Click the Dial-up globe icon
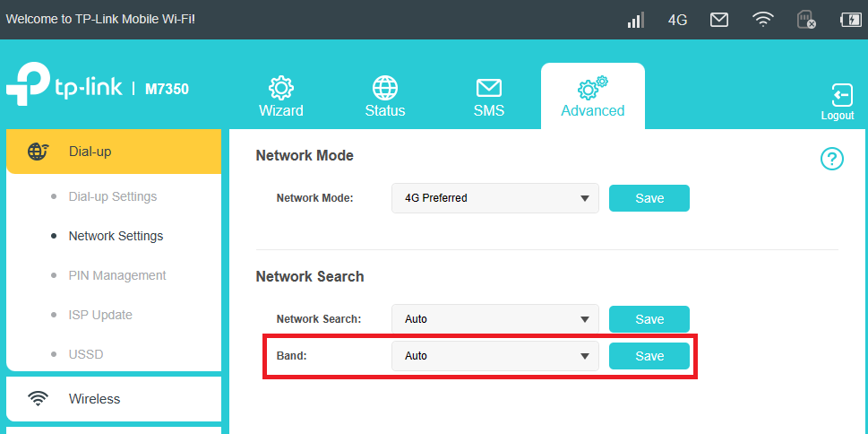The image size is (868, 434). pyautogui.click(x=38, y=152)
